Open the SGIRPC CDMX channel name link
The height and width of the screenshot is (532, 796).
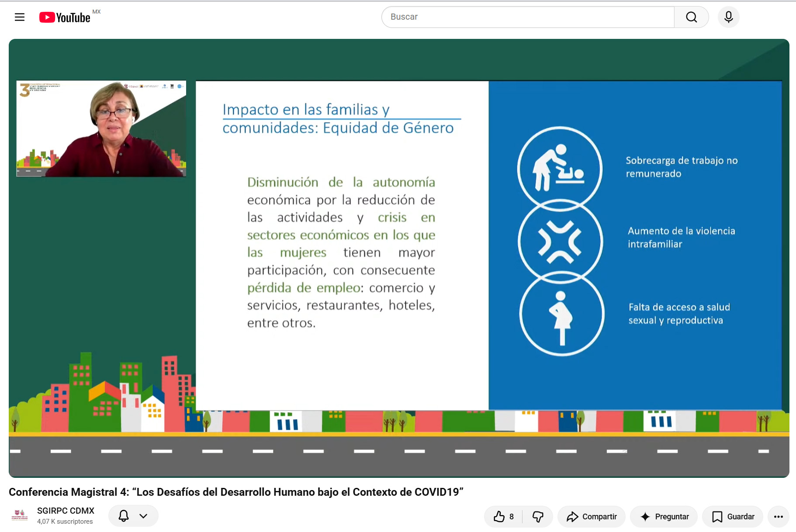click(x=66, y=511)
